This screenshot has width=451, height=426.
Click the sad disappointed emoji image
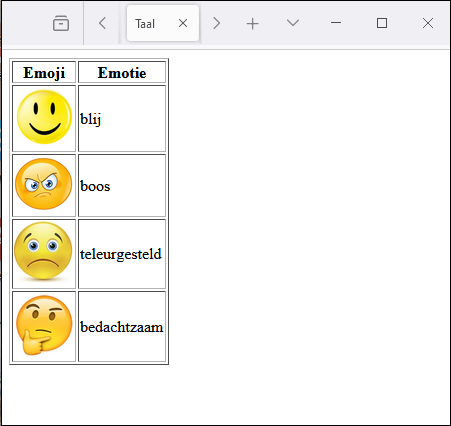[x=43, y=251]
